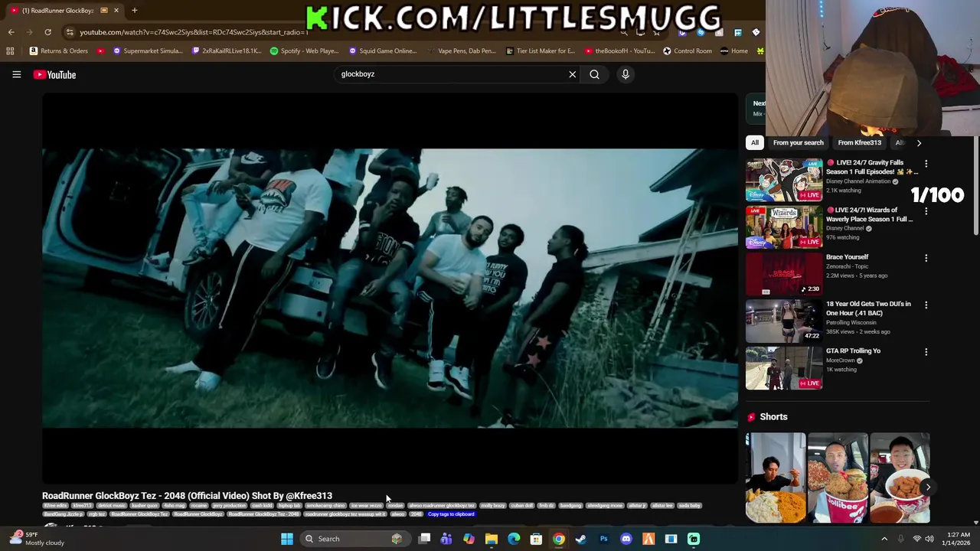Click the RoadRunner GlockBoyz Tez video title
Viewport: 980px width, 551px height.
(x=187, y=496)
